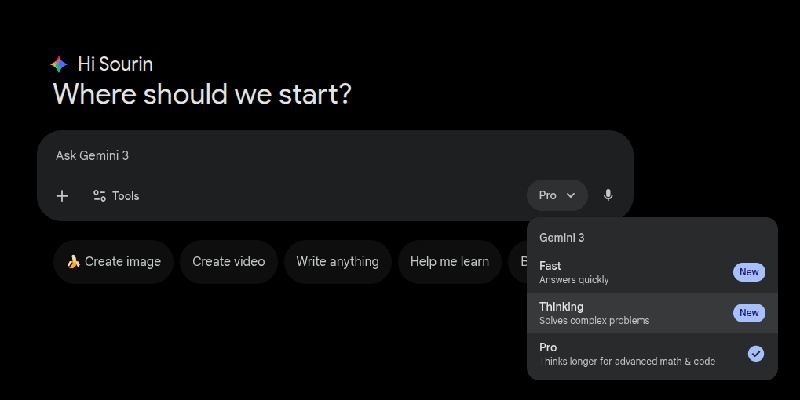The height and width of the screenshot is (400, 800).
Task: Click the Create video suggestion chip
Action: [x=229, y=262]
